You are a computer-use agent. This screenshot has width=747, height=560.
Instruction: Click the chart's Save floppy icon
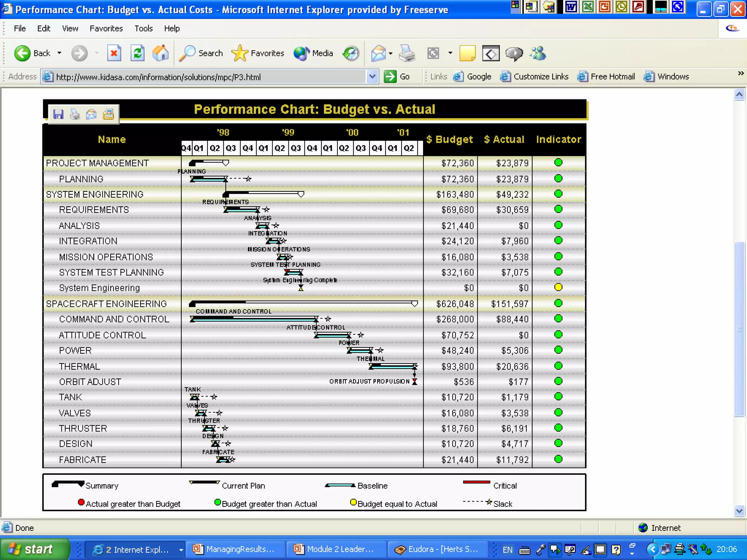58,114
